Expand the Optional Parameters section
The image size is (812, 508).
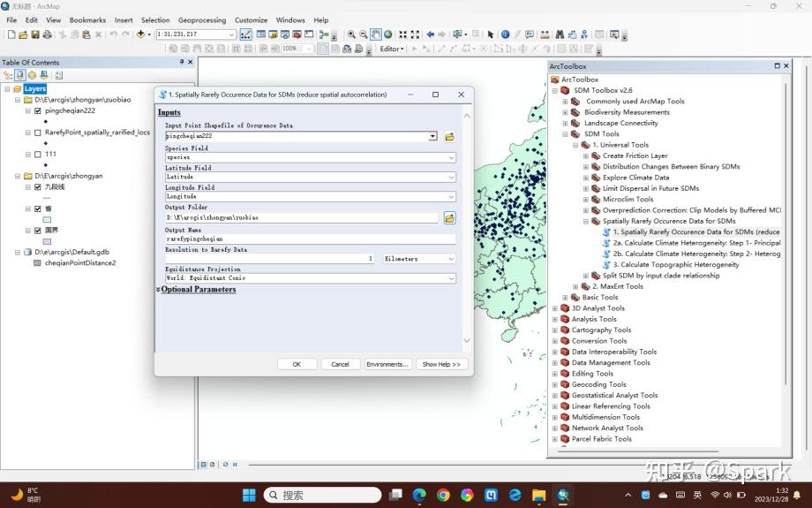click(x=196, y=289)
